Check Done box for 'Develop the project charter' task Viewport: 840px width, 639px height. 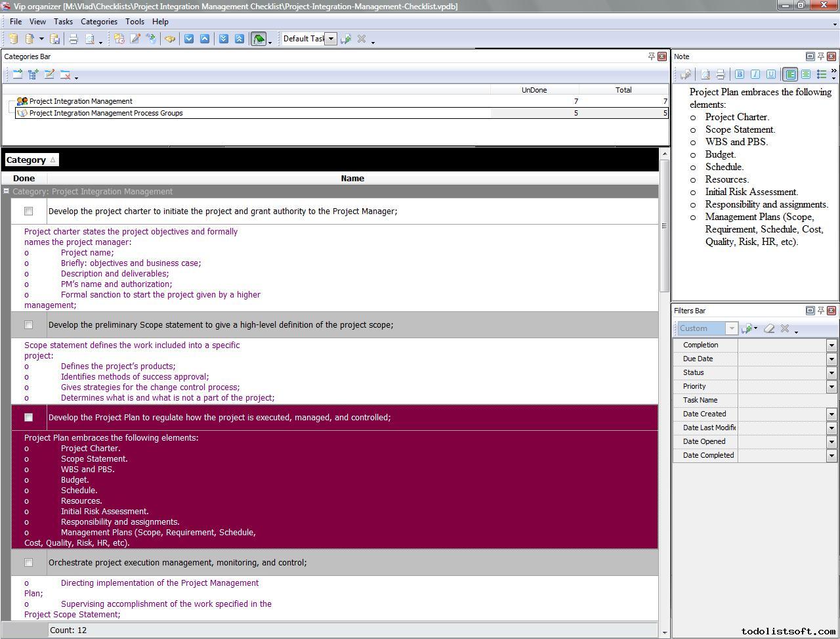(x=28, y=211)
